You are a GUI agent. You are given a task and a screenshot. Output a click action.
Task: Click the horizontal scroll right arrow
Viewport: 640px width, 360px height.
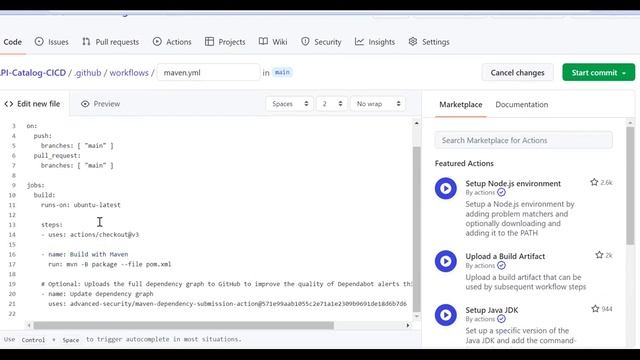click(408, 325)
